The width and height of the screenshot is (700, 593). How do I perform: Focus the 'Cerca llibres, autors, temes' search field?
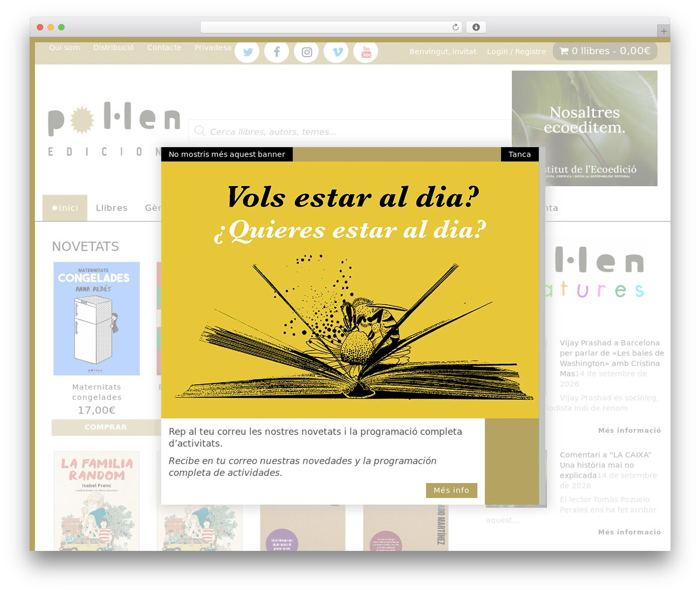coord(350,131)
